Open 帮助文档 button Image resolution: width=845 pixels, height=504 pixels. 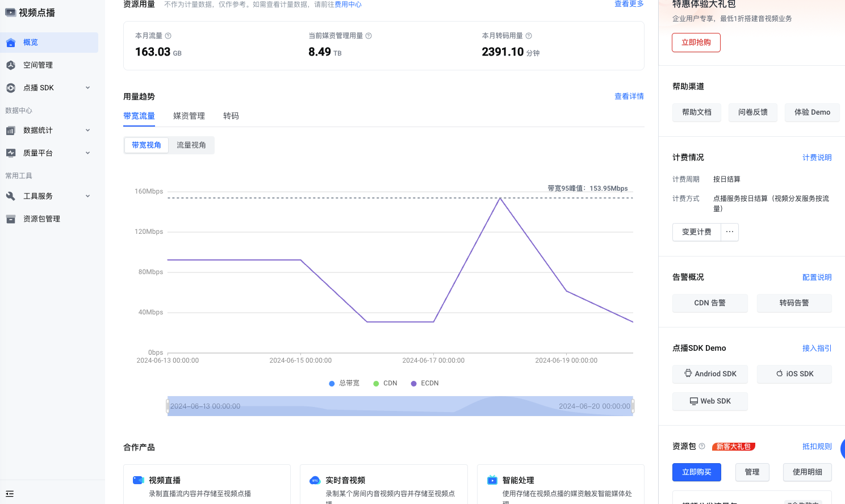(x=697, y=112)
